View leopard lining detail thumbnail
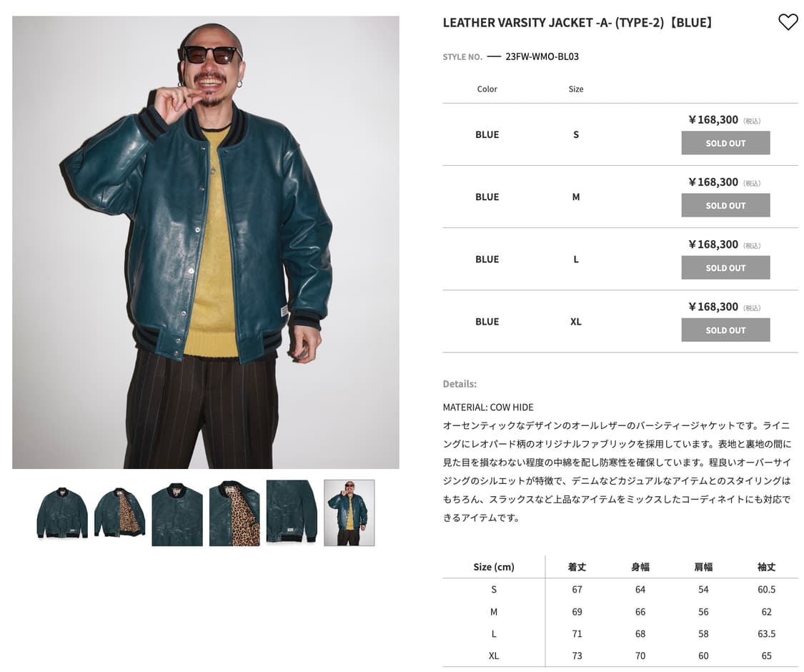 coord(234,513)
